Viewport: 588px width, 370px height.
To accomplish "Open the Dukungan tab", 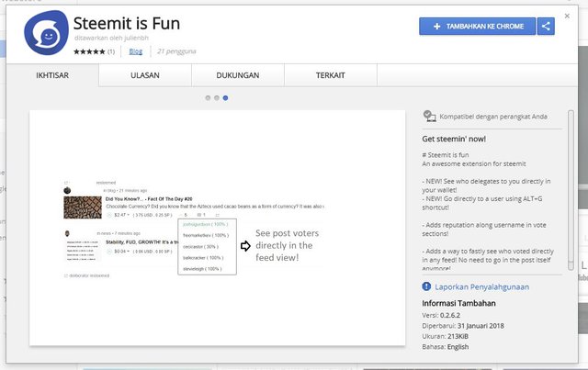I will [x=238, y=75].
